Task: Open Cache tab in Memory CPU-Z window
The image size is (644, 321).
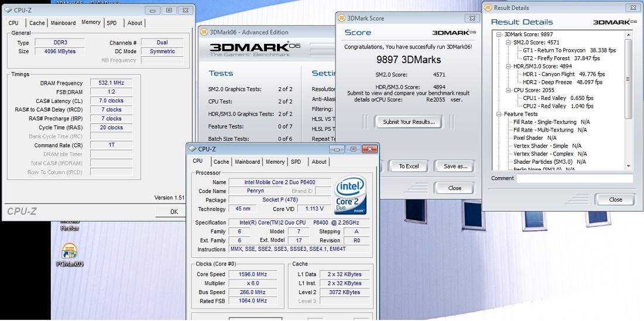Action: [37, 23]
